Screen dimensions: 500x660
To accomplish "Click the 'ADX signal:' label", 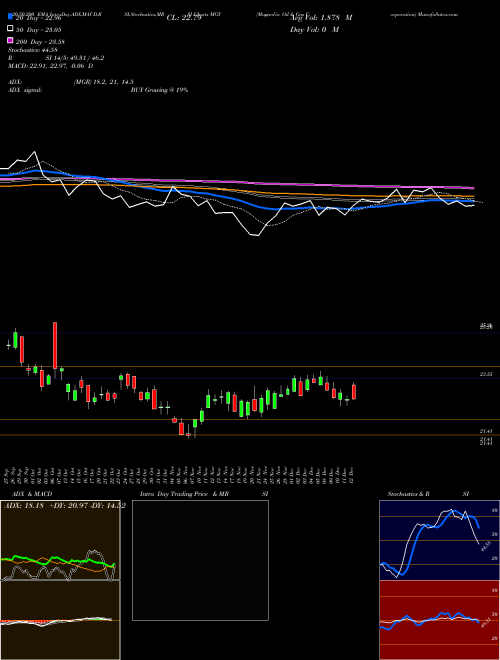I will pyautogui.click(x=25, y=90).
